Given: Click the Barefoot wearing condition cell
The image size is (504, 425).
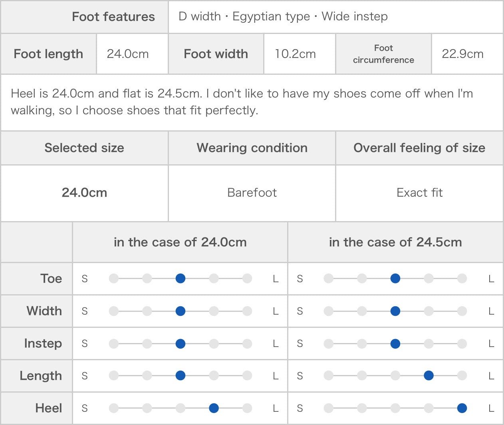Looking at the screenshot, I should 252,193.
